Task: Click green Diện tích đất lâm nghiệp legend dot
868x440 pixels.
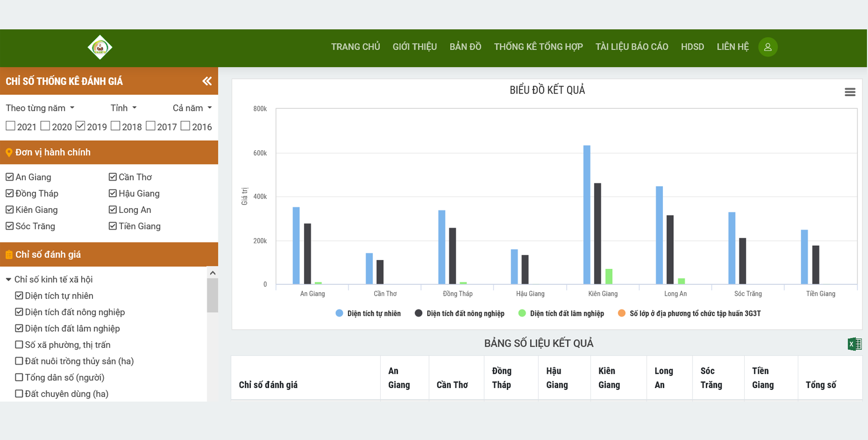Action: [522, 314]
